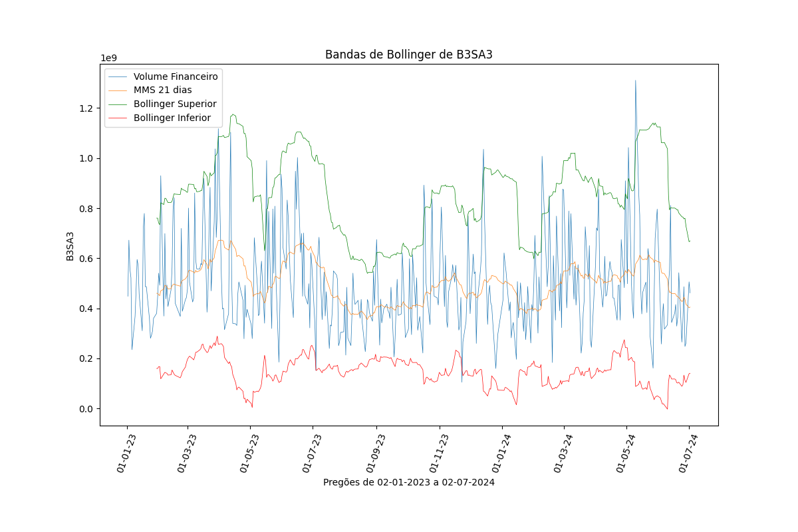Click the x-axis date label "01-11-23"
Viewport: 798px width, 532px height.
pos(438,453)
